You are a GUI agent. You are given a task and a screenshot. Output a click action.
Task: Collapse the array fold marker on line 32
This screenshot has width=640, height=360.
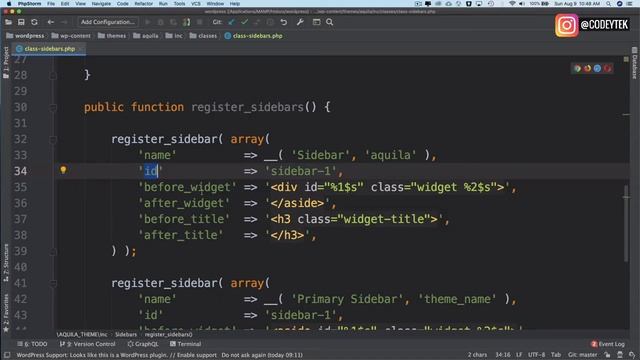click(53, 140)
